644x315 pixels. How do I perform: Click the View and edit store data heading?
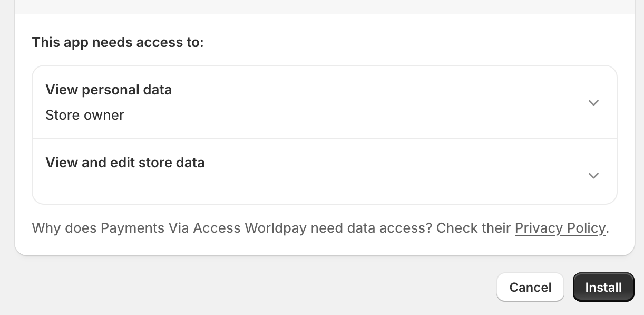[125, 163]
